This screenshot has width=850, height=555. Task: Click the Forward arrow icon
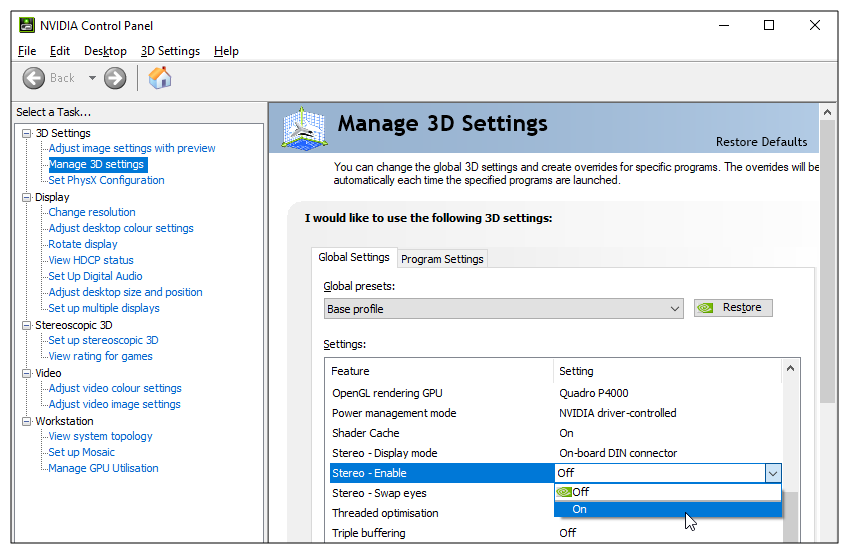point(115,78)
